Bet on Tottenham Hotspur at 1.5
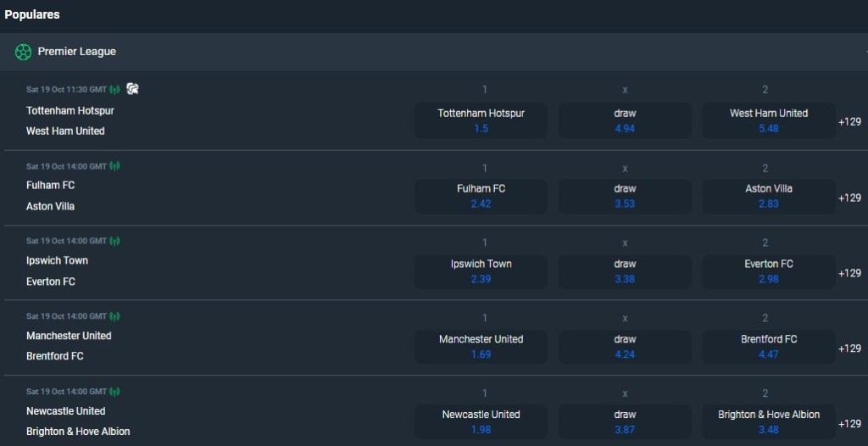 pos(481,120)
